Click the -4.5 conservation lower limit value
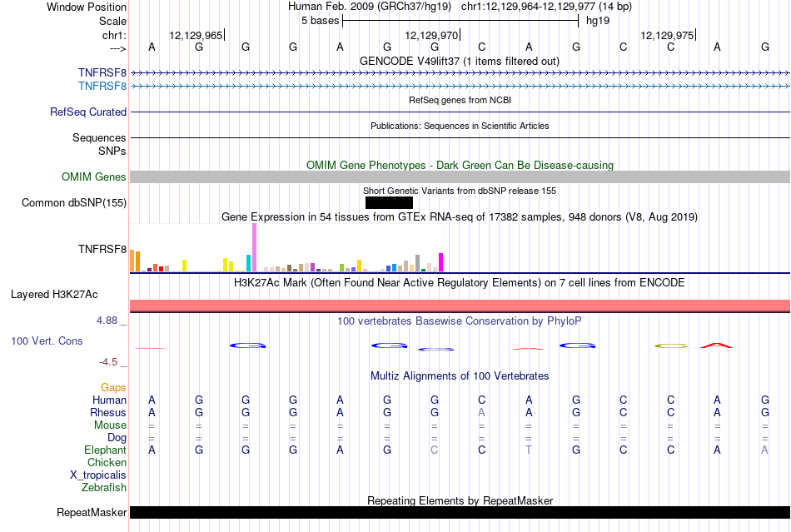 [108, 362]
